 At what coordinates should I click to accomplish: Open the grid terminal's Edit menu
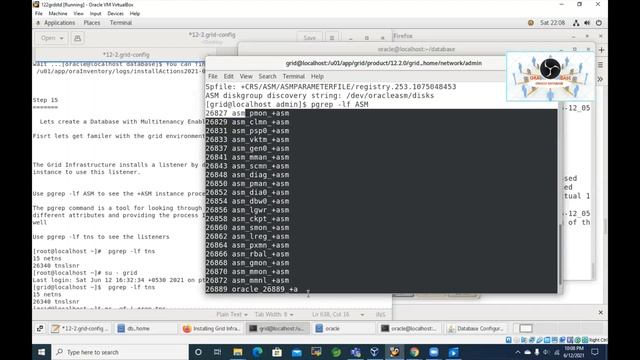click(x=229, y=76)
